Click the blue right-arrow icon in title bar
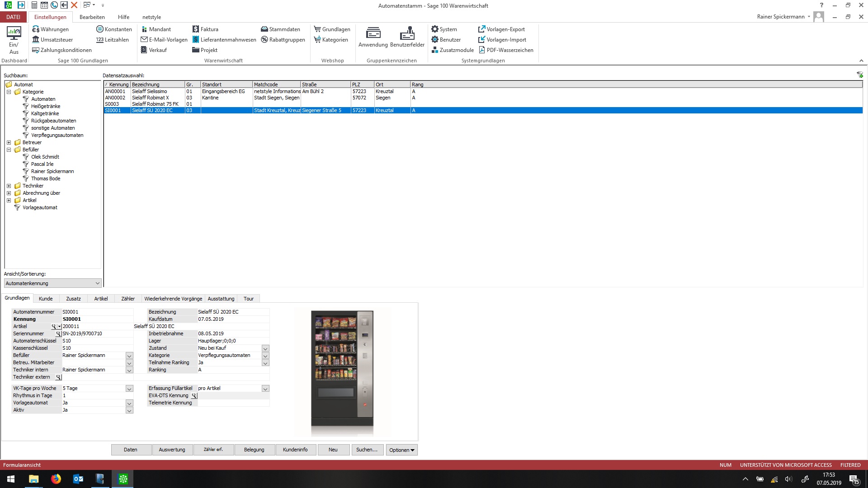The image size is (868, 488). tap(21, 5)
